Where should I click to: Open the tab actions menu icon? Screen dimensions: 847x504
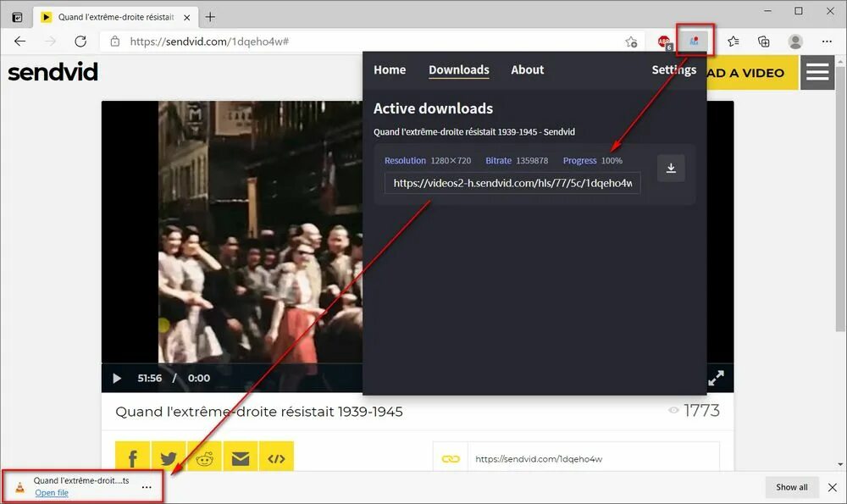(x=17, y=17)
